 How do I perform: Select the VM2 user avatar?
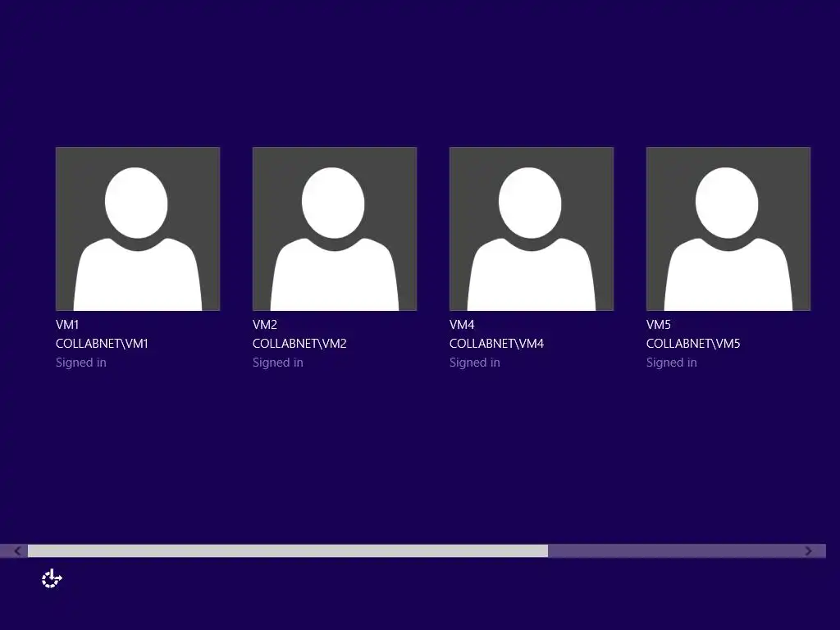point(335,229)
